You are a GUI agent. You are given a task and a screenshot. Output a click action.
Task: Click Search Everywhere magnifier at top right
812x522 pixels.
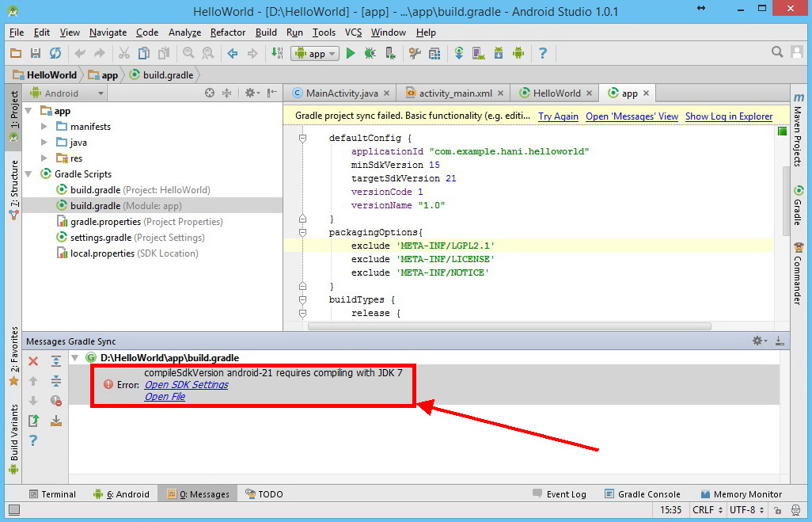[777, 51]
